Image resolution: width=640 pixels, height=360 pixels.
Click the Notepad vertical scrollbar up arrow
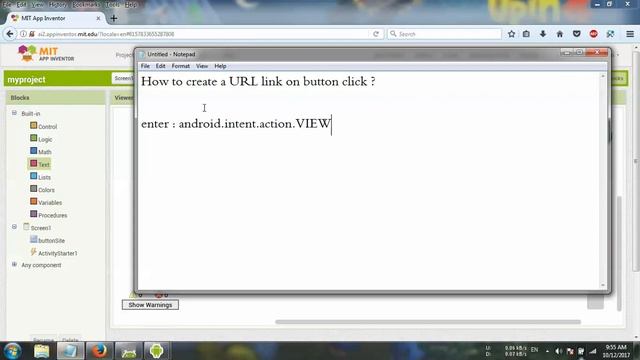tap(603, 76)
